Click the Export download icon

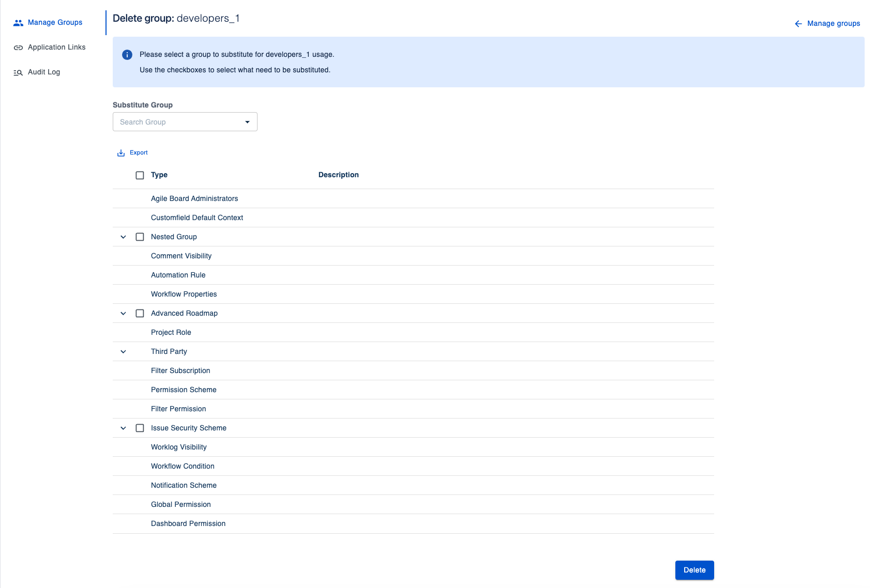coord(121,153)
